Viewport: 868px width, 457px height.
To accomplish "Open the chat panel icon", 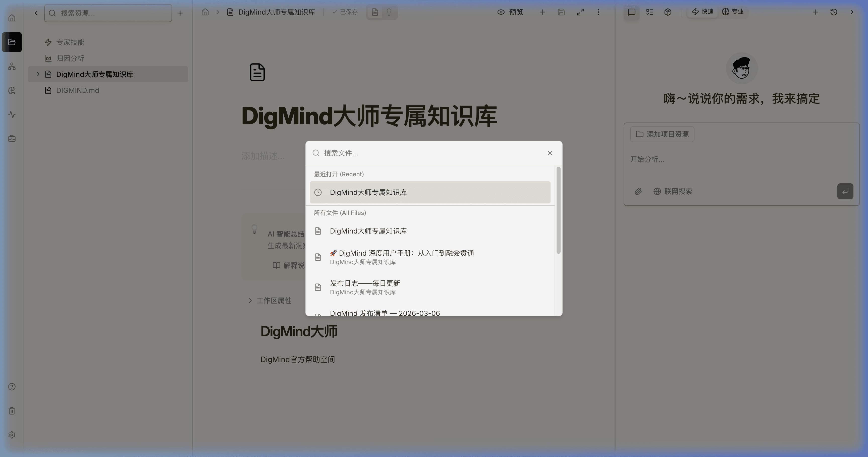I will coord(631,12).
